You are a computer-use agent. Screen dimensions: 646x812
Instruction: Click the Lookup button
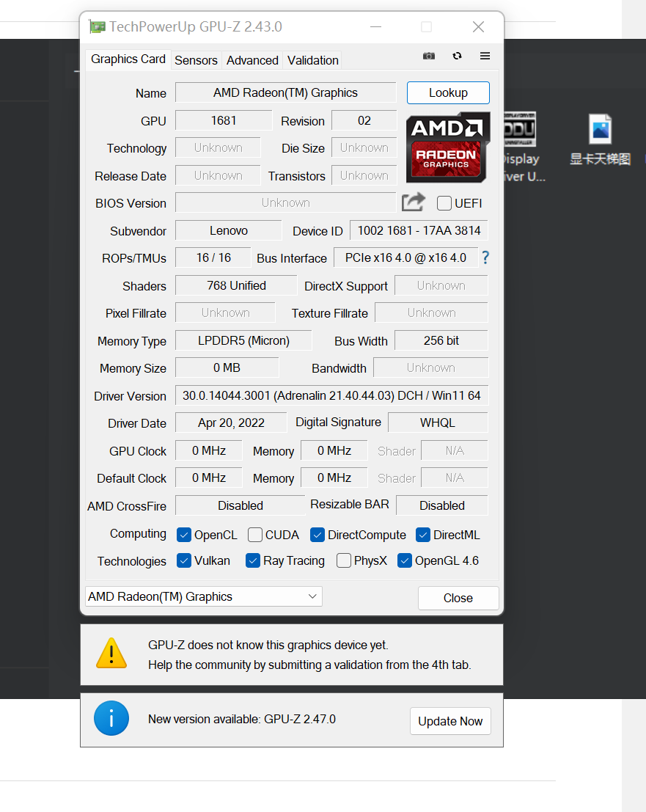tap(448, 92)
